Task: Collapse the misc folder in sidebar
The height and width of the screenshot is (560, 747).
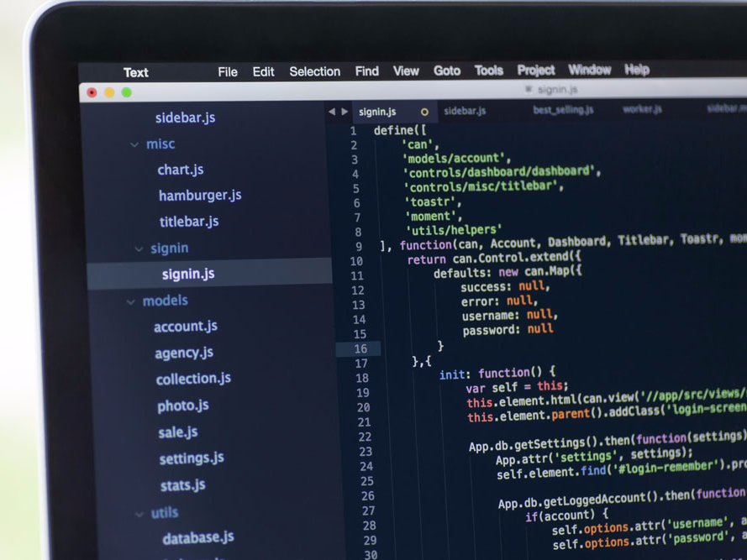Action: pos(134,144)
